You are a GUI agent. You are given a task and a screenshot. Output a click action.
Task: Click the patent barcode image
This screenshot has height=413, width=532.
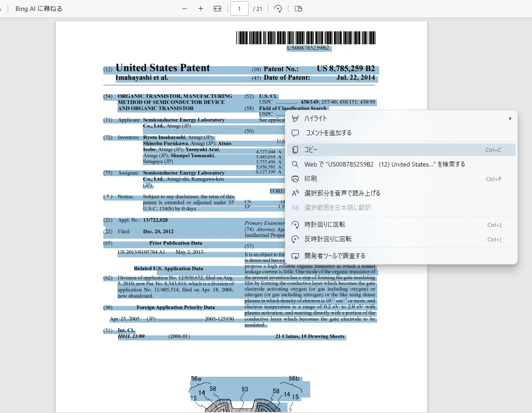point(306,38)
